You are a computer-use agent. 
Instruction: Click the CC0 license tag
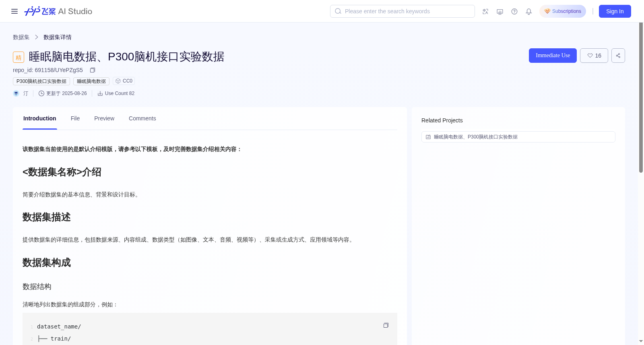coord(124,81)
